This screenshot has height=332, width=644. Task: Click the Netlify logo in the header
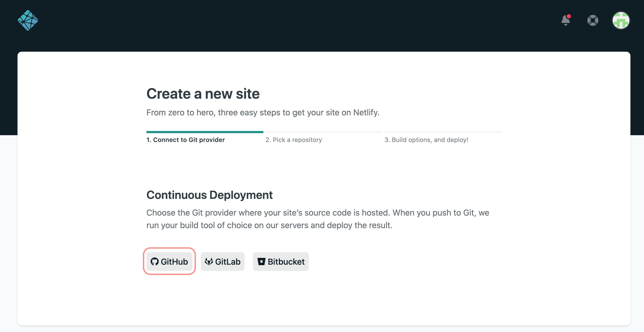28,20
